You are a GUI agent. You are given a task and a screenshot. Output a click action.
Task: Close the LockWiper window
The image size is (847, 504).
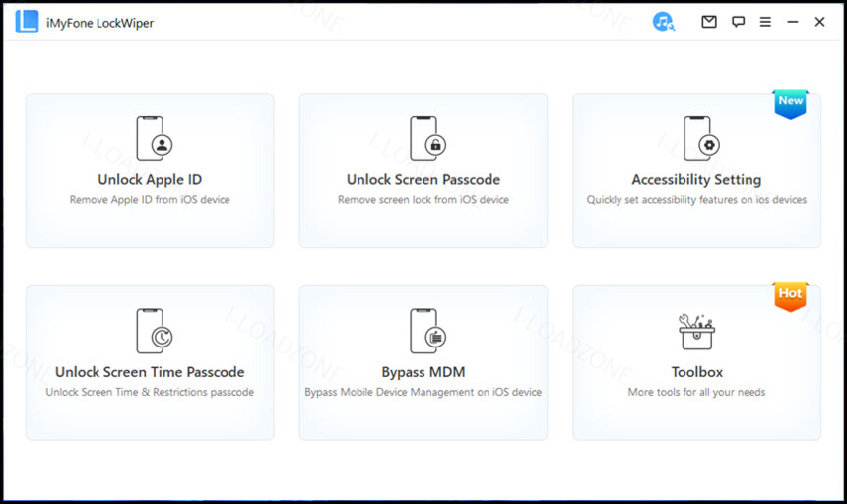tap(819, 22)
